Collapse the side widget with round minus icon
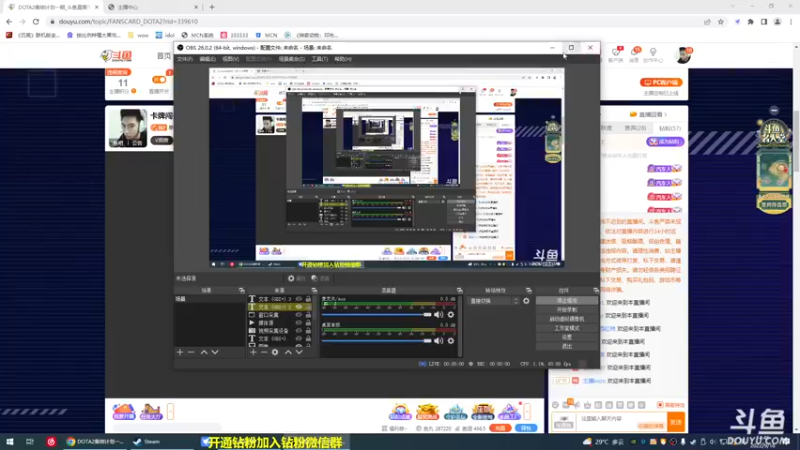800x450 pixels. click(774, 110)
